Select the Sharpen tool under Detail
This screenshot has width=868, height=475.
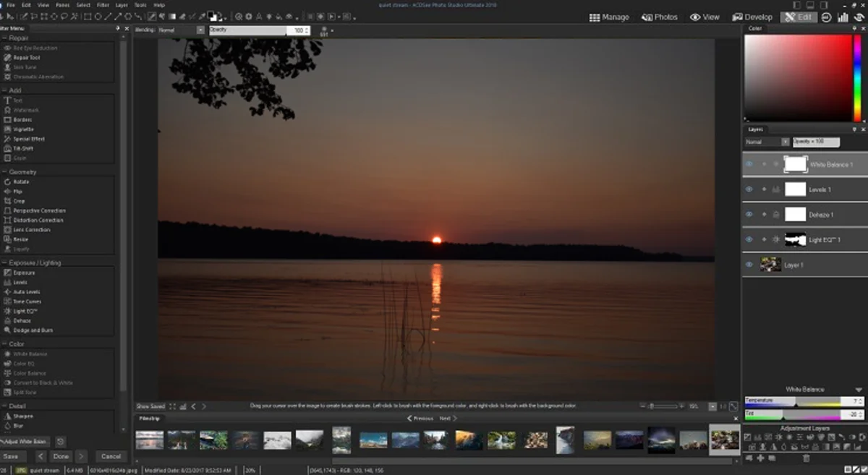23,416
